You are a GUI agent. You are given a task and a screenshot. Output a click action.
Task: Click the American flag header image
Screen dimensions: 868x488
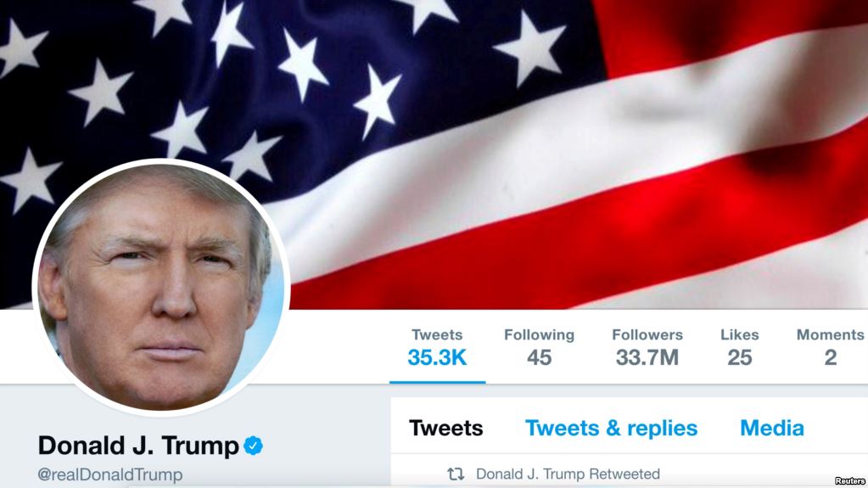(x=434, y=154)
